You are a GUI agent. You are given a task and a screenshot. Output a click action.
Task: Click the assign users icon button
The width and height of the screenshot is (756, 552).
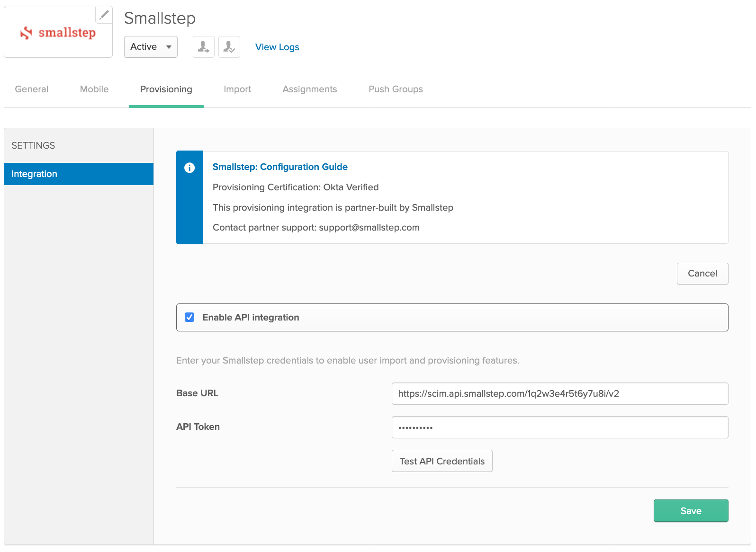tap(204, 47)
